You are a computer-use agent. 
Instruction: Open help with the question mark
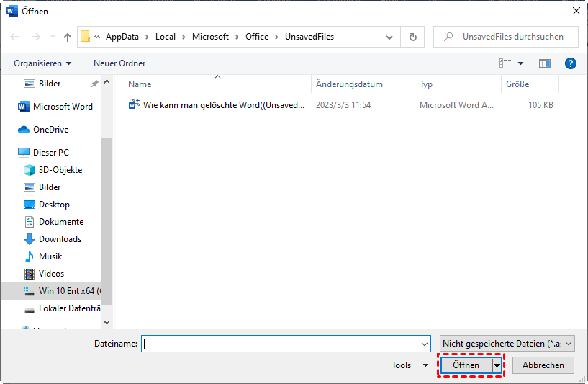click(571, 63)
